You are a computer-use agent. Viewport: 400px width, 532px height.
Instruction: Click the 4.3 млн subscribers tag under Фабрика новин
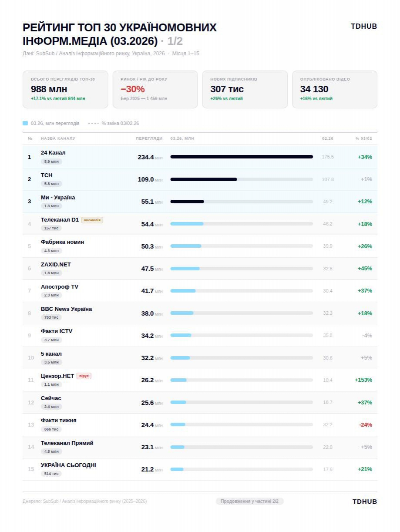(51, 251)
